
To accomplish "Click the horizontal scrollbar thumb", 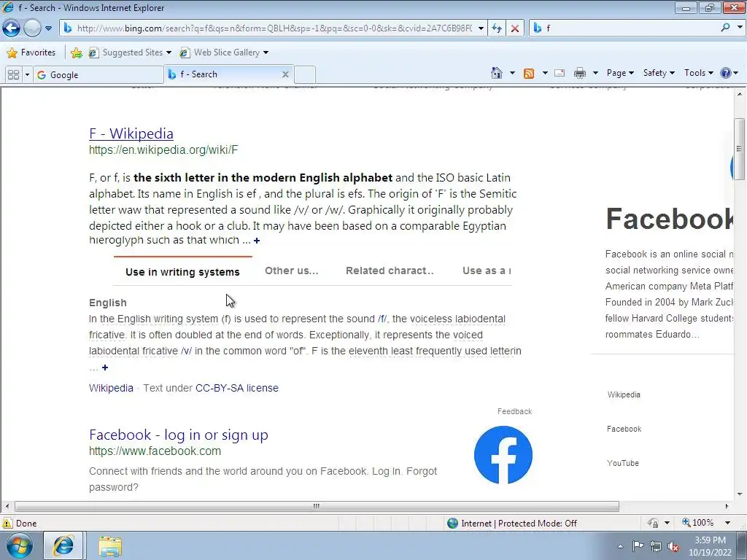I will click(317, 506).
